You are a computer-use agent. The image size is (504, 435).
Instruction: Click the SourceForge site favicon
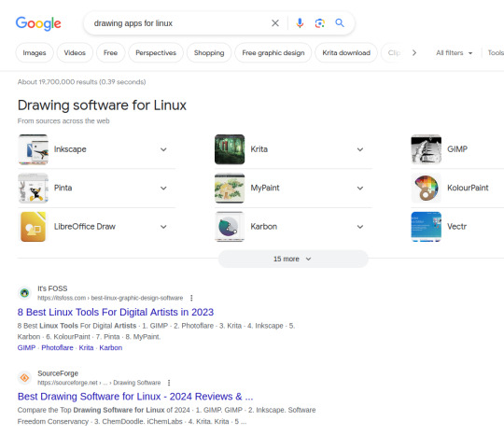(x=25, y=378)
